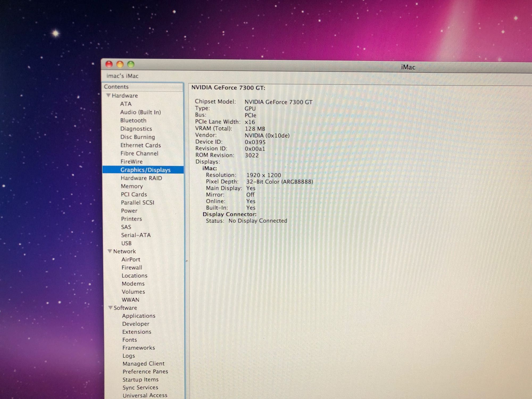Open Memory information
This screenshot has height=399, width=532.
tap(132, 186)
